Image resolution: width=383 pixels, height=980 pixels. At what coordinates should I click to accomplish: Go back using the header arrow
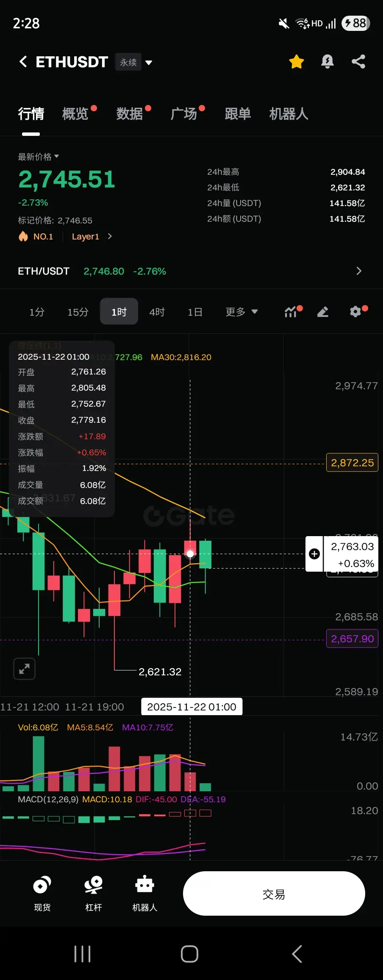coord(23,62)
